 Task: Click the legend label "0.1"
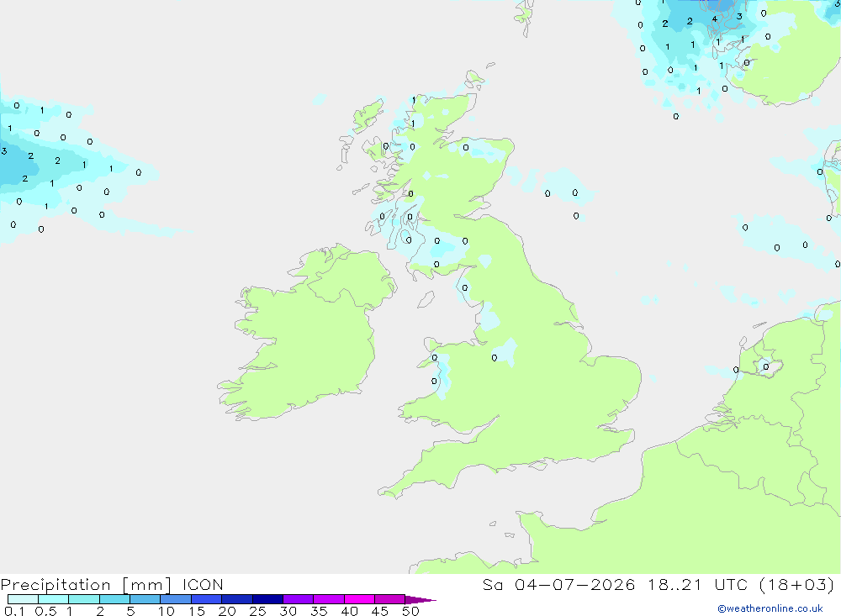pyautogui.click(x=14, y=611)
